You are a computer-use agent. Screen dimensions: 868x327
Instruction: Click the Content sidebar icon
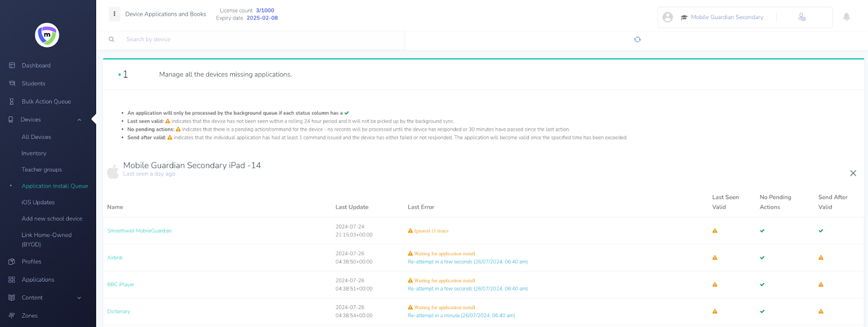[12, 298]
